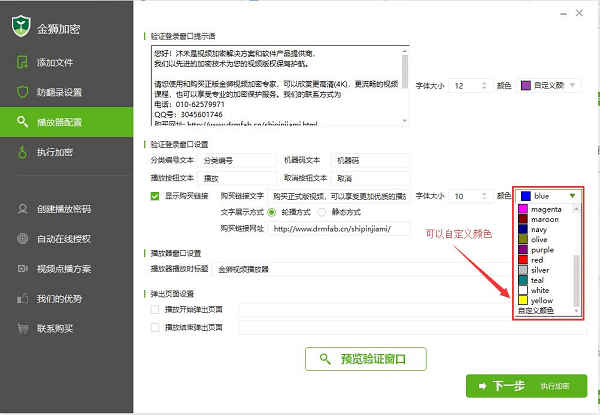Click the shopping cart icon beside 联系购买

pyautogui.click(x=23, y=329)
